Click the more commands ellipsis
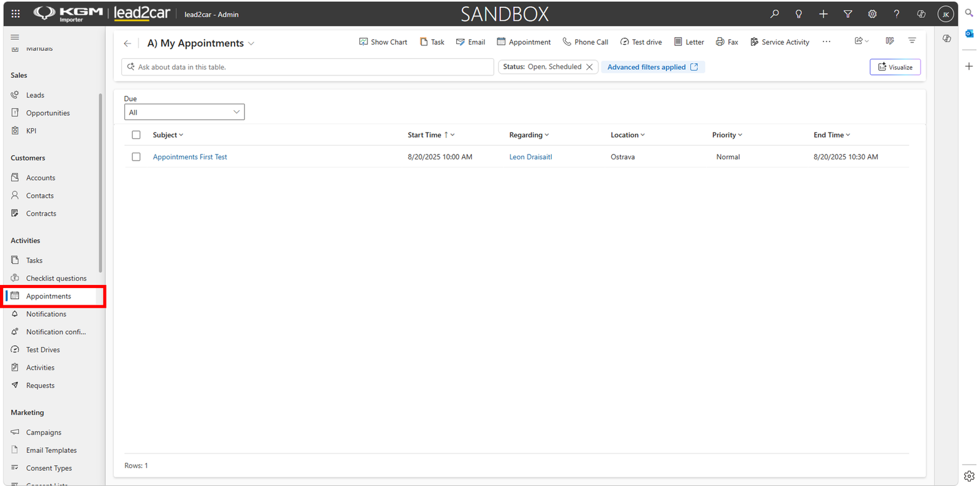 [x=826, y=42]
